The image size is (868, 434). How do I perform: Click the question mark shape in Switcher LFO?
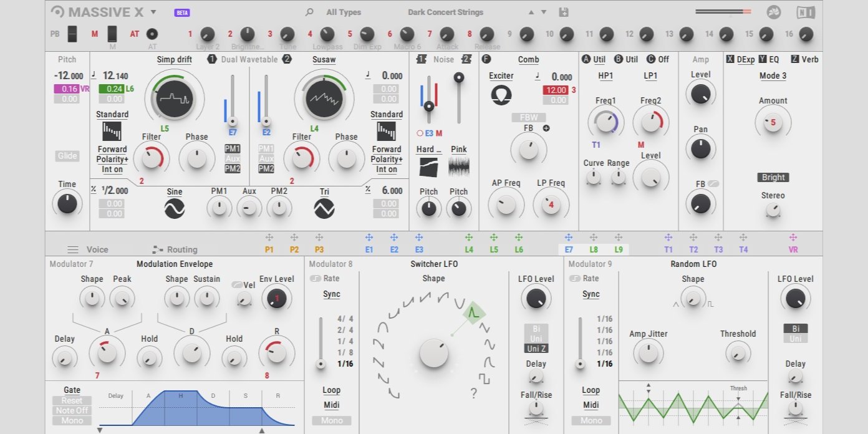pos(475,393)
